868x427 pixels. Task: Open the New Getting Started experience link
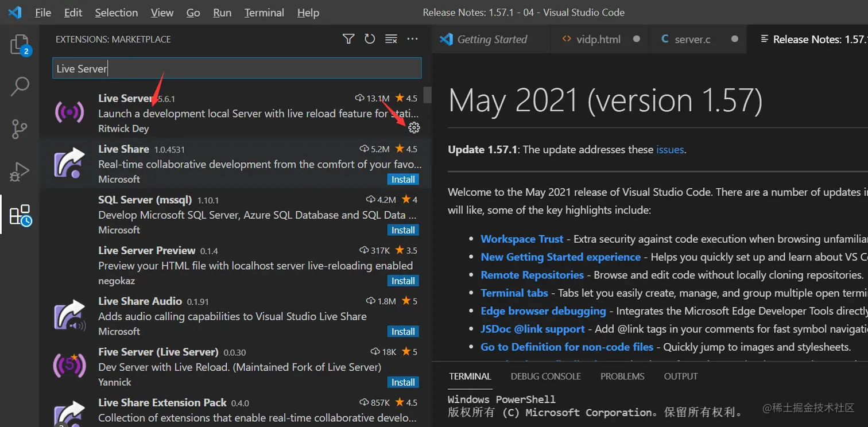560,257
